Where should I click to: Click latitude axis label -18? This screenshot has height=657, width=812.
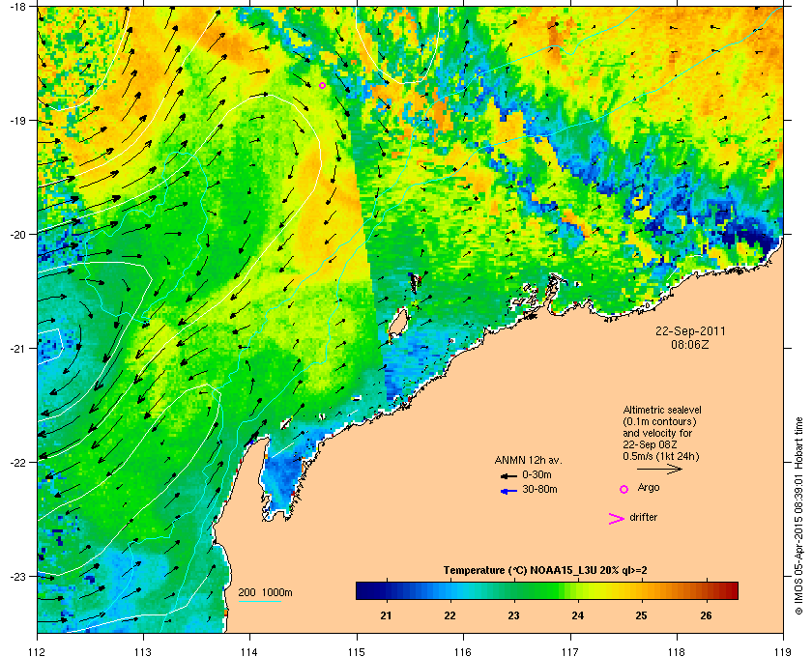click(x=17, y=6)
